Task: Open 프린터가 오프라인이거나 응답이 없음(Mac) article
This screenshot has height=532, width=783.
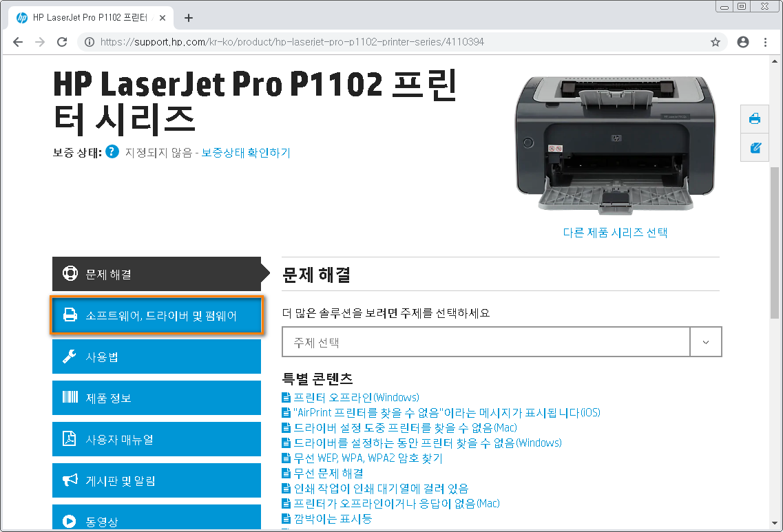Action: 397,504
